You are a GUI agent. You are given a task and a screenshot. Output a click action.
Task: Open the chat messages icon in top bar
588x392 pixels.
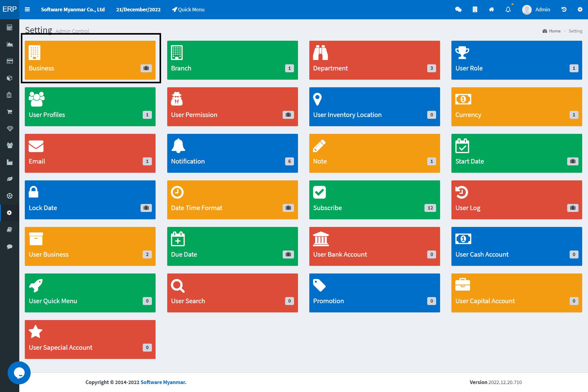pyautogui.click(x=458, y=9)
